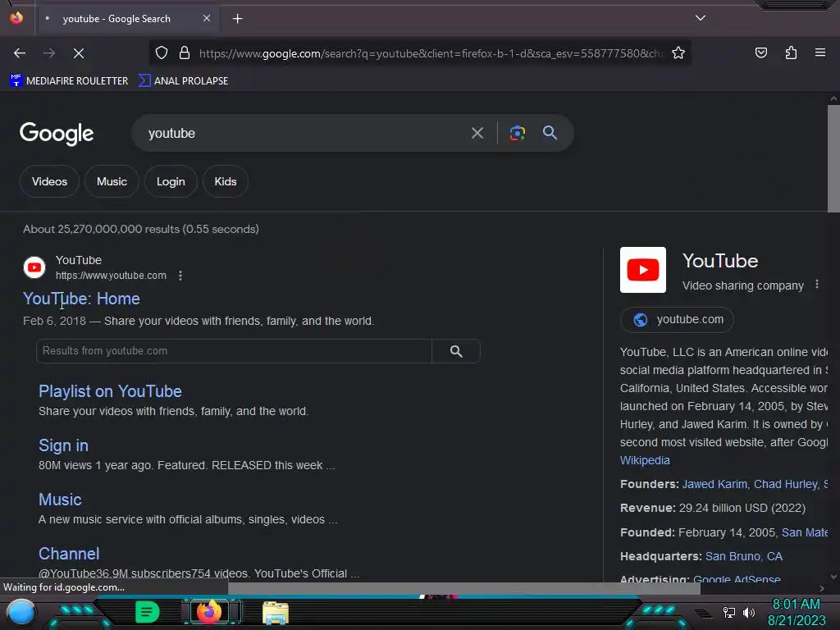The width and height of the screenshot is (840, 630).
Task: Click the Results from youtube.com field
Action: point(234,351)
